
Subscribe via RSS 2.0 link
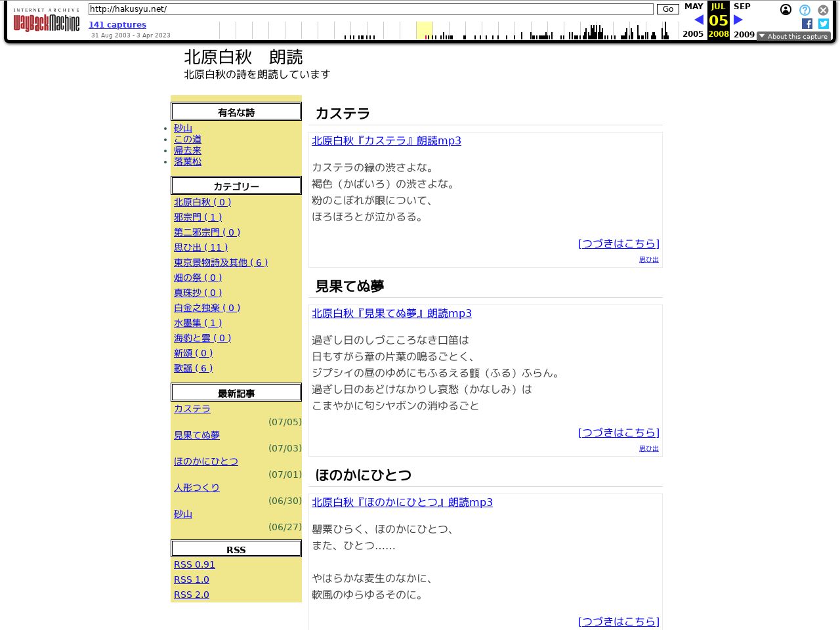point(191,594)
